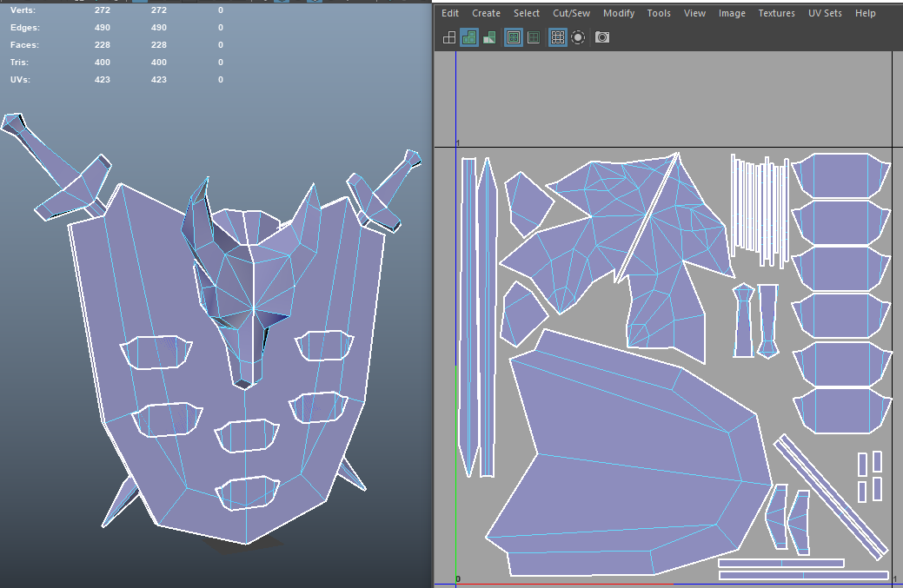Toggle the UV grid display

(558, 37)
